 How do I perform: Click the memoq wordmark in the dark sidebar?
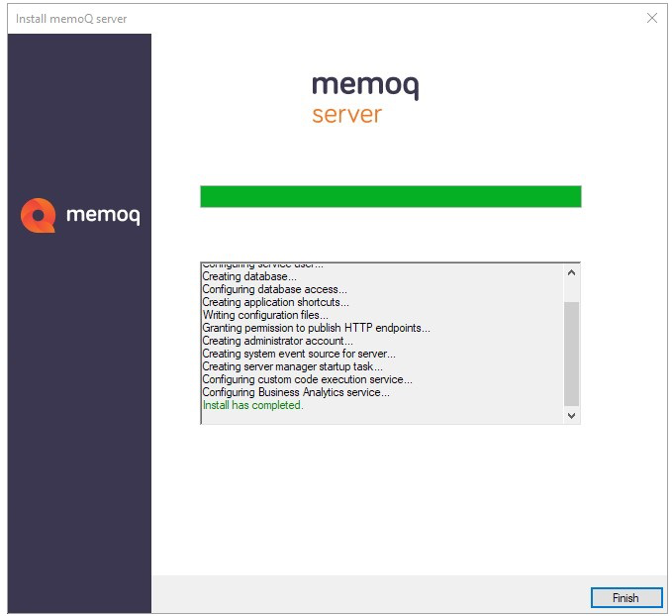coord(103,215)
